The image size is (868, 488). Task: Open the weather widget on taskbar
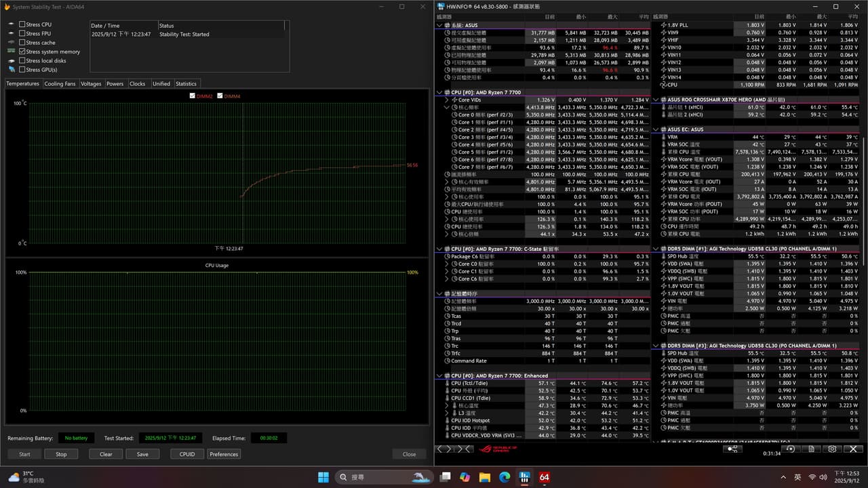[26, 477]
